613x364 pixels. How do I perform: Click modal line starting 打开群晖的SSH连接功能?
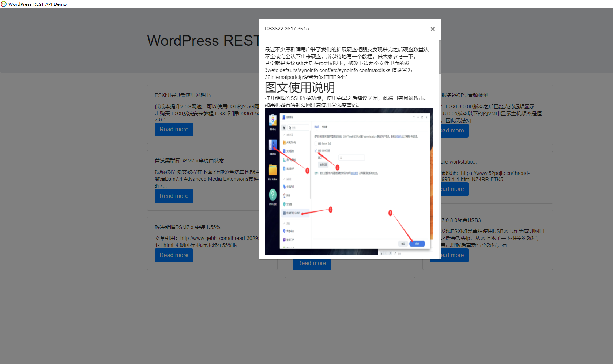[x=346, y=98]
